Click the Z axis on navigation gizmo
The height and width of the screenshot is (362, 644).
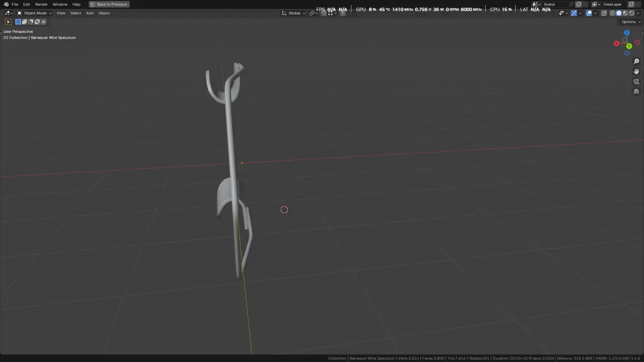point(627,33)
